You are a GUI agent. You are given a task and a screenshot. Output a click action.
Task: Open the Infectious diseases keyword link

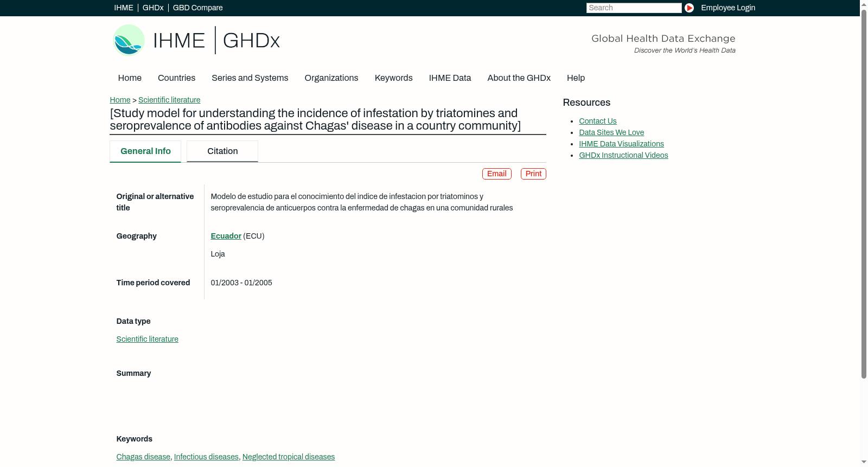206,457
